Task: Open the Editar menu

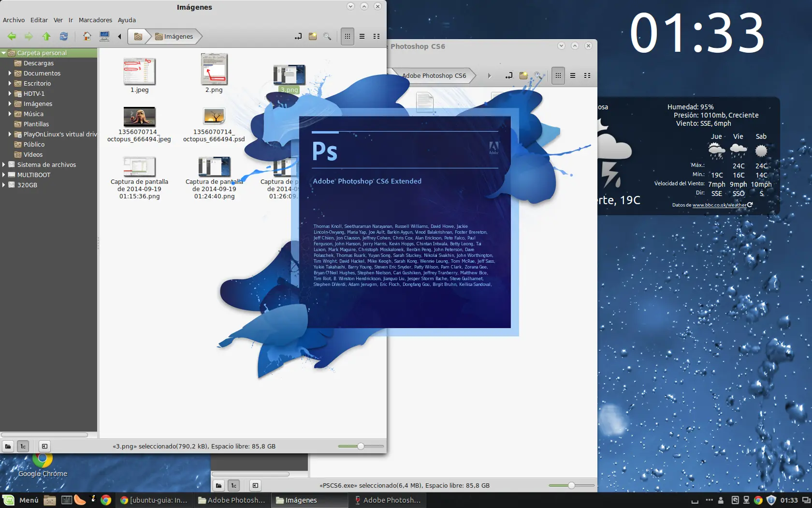Action: pyautogui.click(x=39, y=20)
